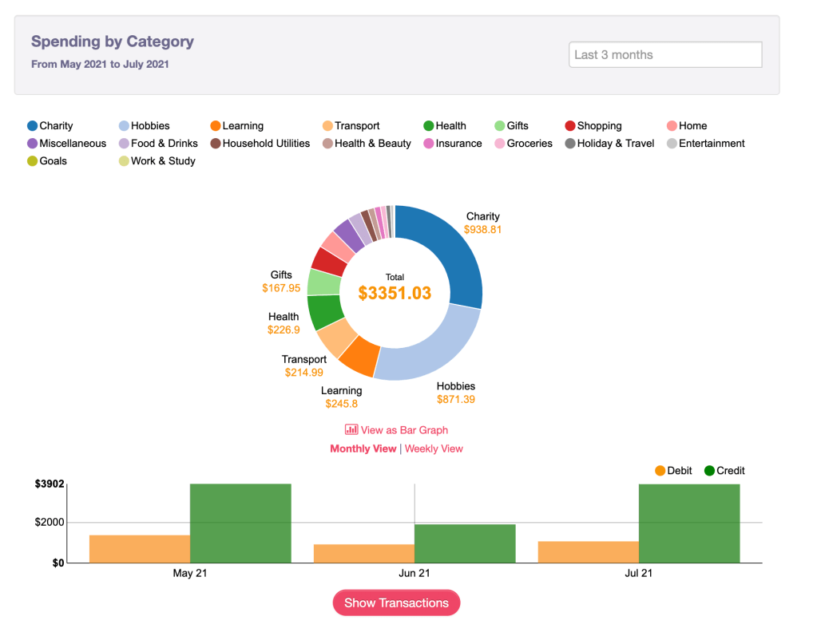Switch to Weekly View
The width and height of the screenshot is (817, 644).
tap(434, 448)
